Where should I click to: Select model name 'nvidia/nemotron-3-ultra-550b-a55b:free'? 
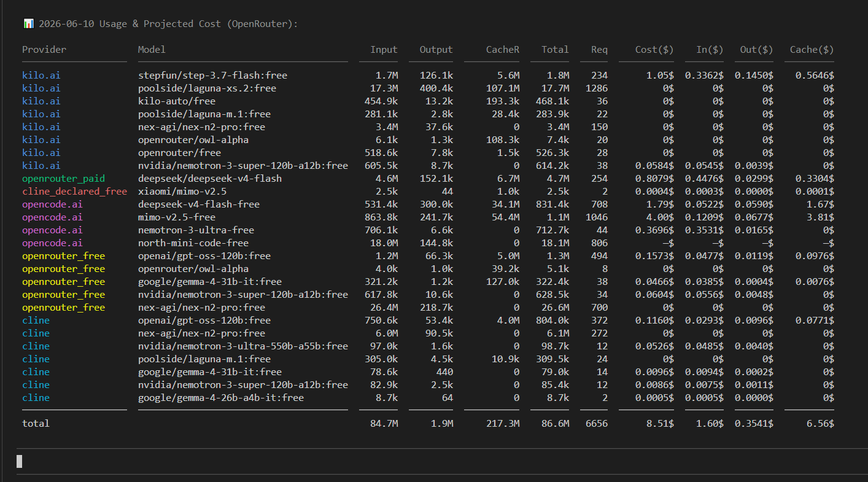click(x=243, y=346)
